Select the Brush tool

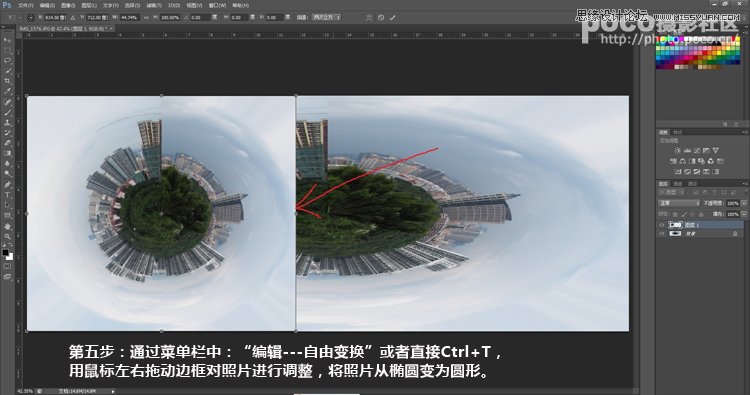[x=7, y=112]
